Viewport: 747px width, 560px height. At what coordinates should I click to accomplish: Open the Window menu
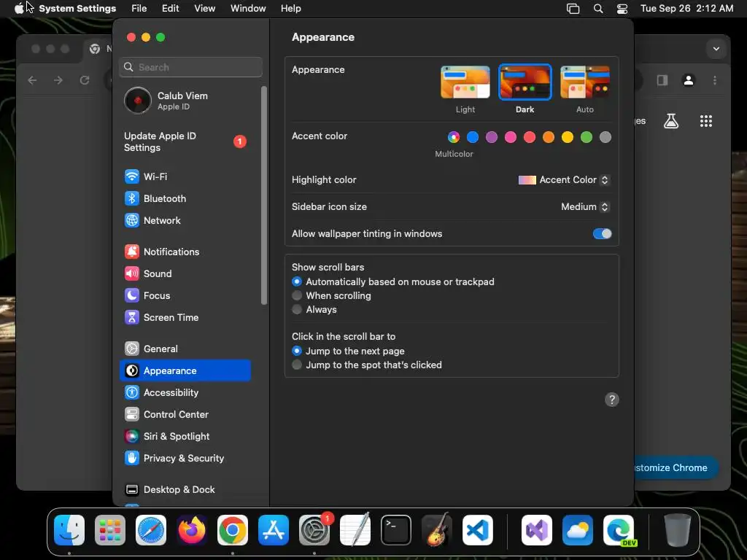click(x=248, y=9)
